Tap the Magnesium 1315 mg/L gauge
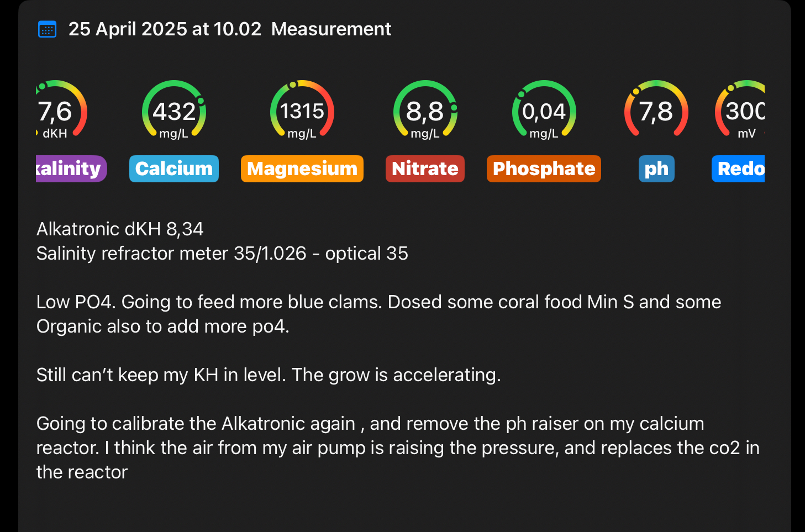 (x=302, y=110)
